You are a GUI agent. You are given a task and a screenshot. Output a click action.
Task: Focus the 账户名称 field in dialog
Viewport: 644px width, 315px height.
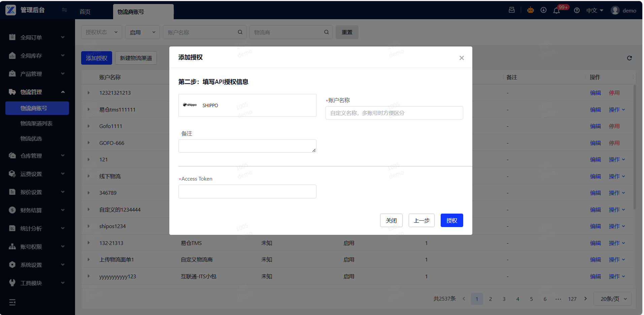coord(394,113)
